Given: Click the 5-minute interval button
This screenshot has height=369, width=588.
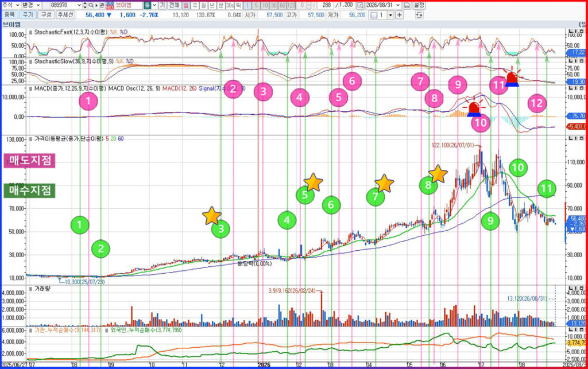Looking at the screenshot, I should click(256, 5).
